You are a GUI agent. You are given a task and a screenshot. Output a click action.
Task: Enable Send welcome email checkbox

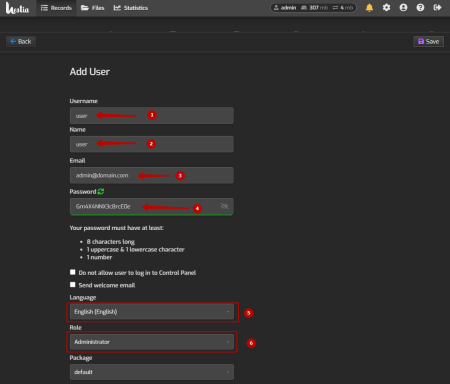click(x=73, y=285)
